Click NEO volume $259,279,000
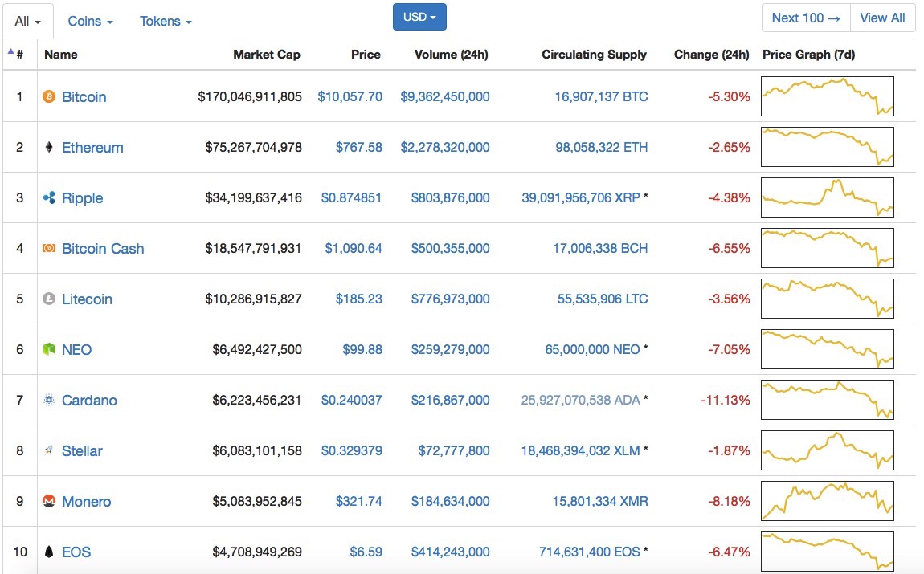This screenshot has height=574, width=924. click(450, 350)
